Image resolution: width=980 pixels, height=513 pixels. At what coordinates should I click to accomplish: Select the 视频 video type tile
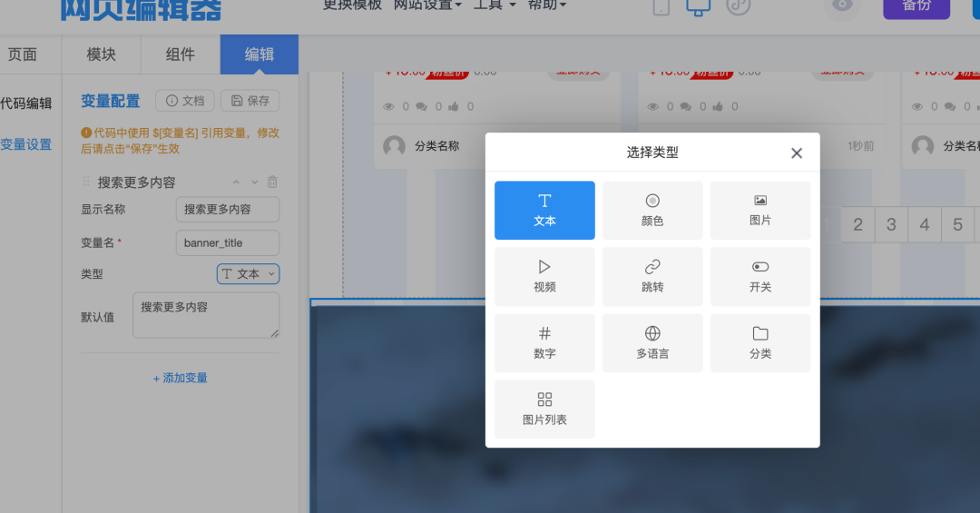tap(544, 277)
